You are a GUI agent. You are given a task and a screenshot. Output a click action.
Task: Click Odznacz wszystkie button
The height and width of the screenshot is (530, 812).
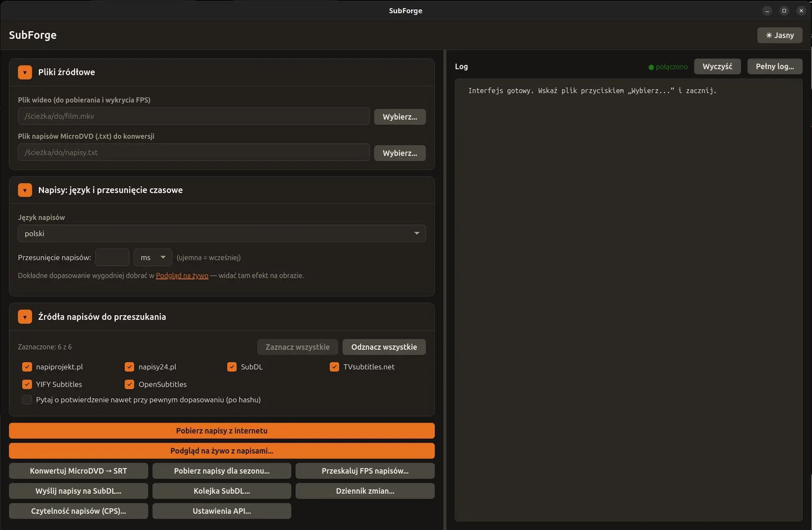pos(384,347)
